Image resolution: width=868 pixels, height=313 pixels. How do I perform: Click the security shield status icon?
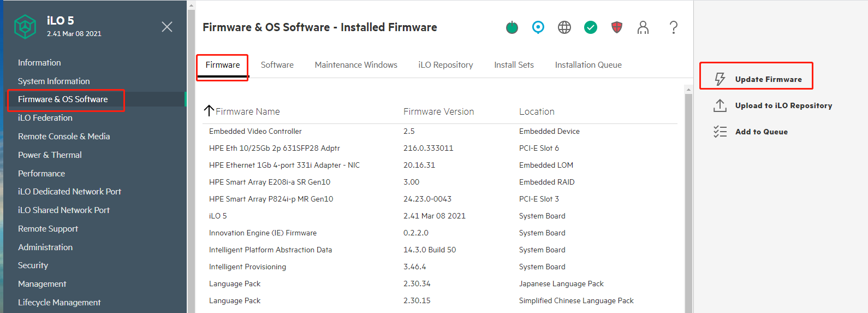click(x=616, y=27)
